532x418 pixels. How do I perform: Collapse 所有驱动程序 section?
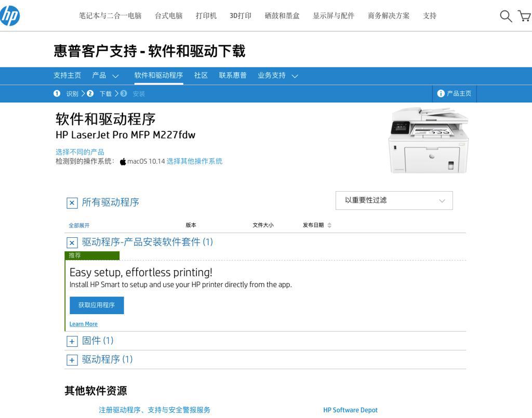click(x=72, y=203)
